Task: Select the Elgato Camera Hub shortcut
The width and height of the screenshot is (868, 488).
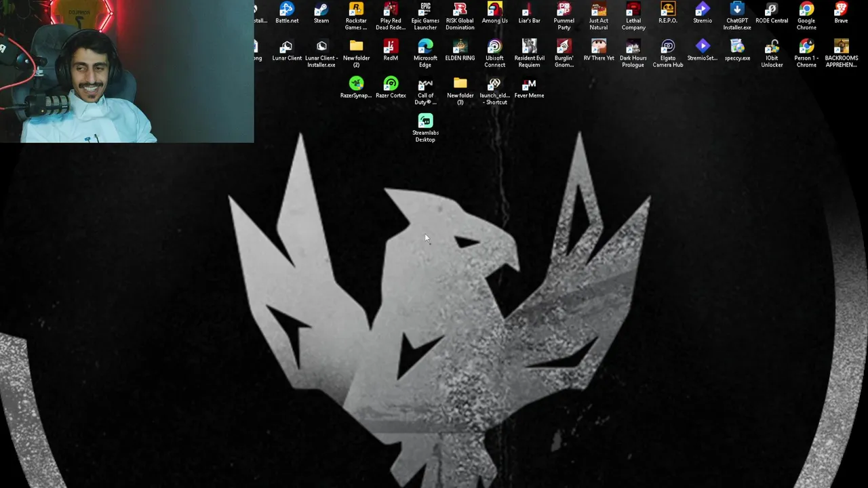Action: [668, 54]
